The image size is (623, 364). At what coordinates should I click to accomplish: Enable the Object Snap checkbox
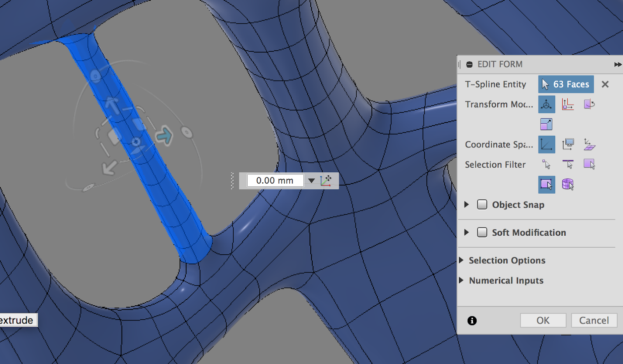[482, 205]
